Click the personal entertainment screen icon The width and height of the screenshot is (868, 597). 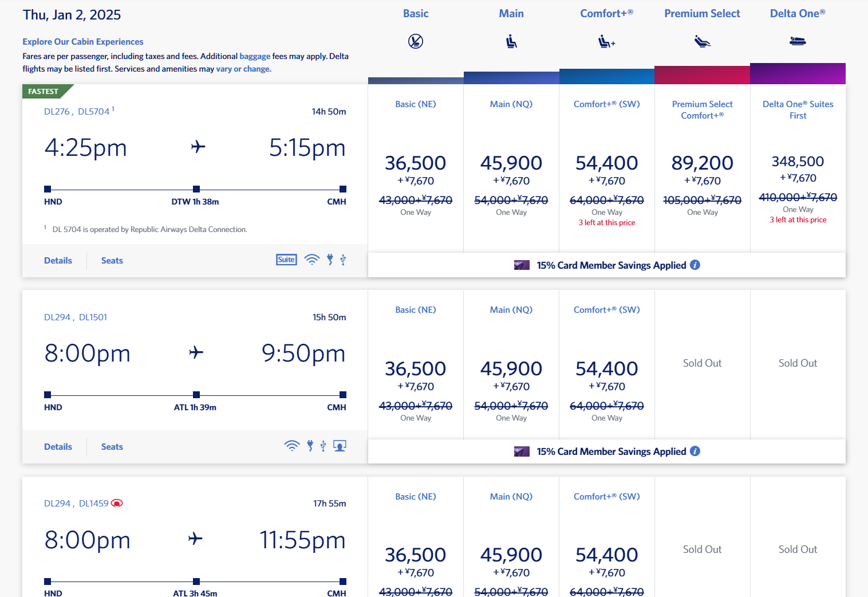[x=340, y=446]
